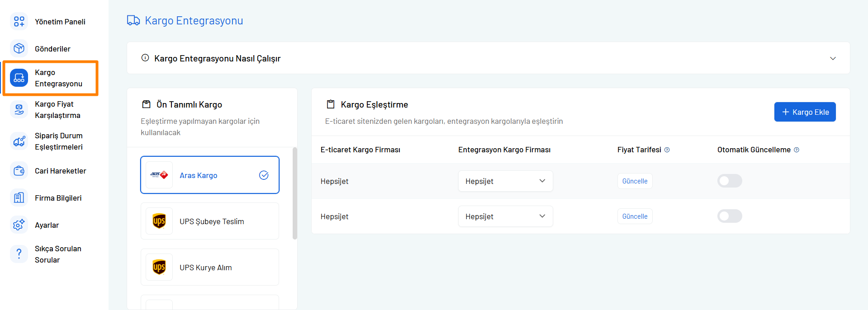Enable automatic update toggle in first row

[x=729, y=181]
